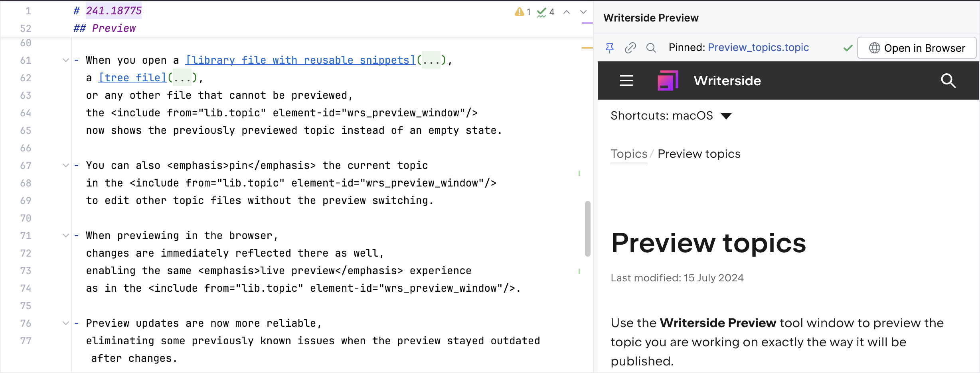Click the green checkmarks typo indicator
This screenshot has width=980, height=373.
(542, 12)
